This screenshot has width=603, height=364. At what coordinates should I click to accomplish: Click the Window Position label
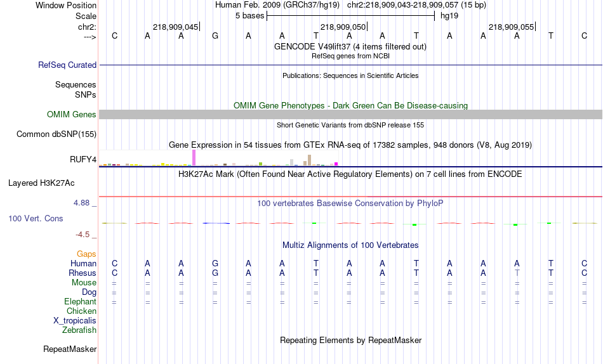66,5
